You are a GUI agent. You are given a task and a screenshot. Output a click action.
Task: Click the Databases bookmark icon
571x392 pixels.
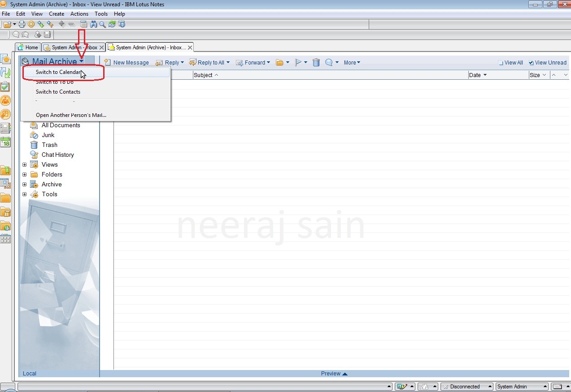click(x=5, y=184)
